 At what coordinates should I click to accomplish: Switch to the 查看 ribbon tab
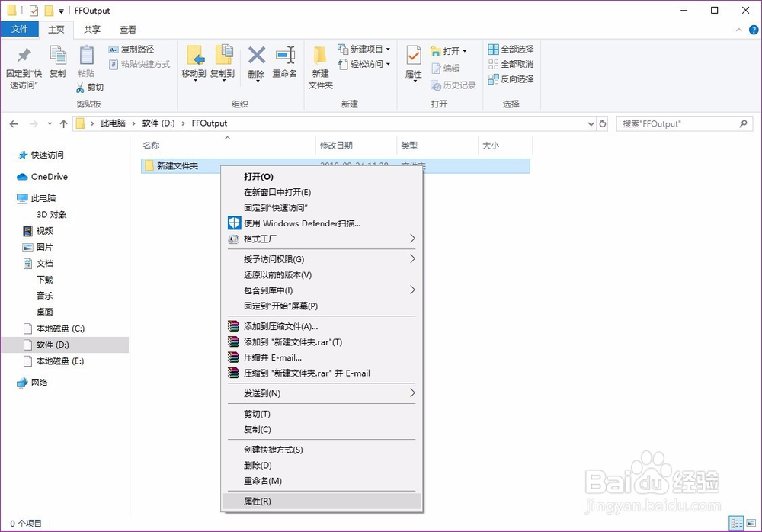127,29
